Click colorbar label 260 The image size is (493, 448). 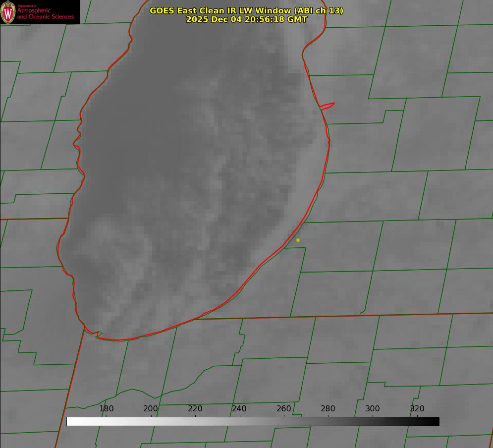point(284,408)
